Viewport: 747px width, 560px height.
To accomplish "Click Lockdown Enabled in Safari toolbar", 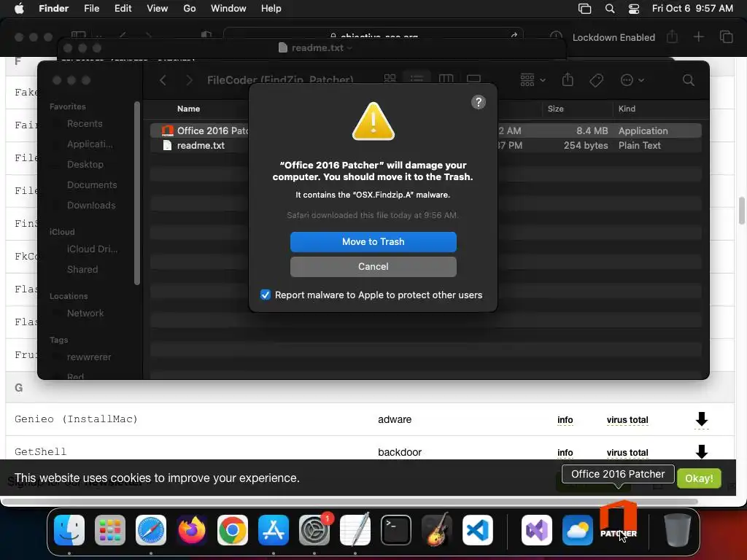I will 614,38.
